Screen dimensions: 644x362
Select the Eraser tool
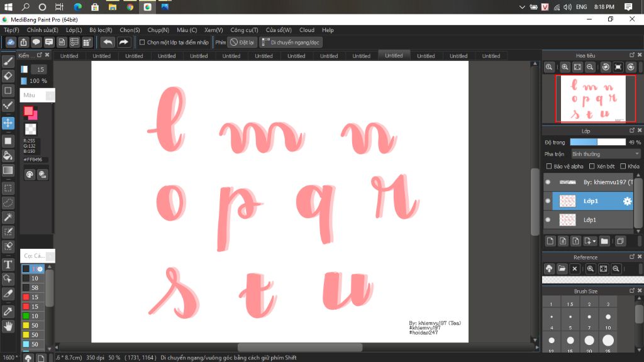click(8, 76)
